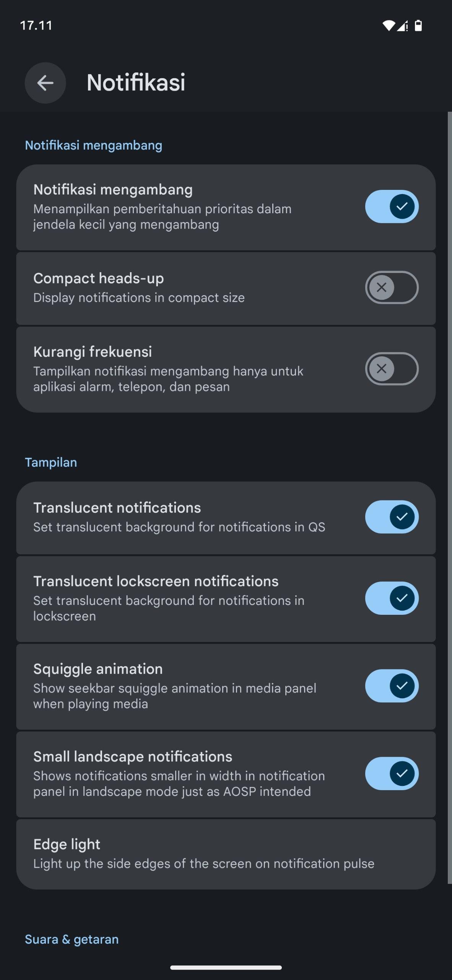Tap the back arrow button

[x=45, y=83]
